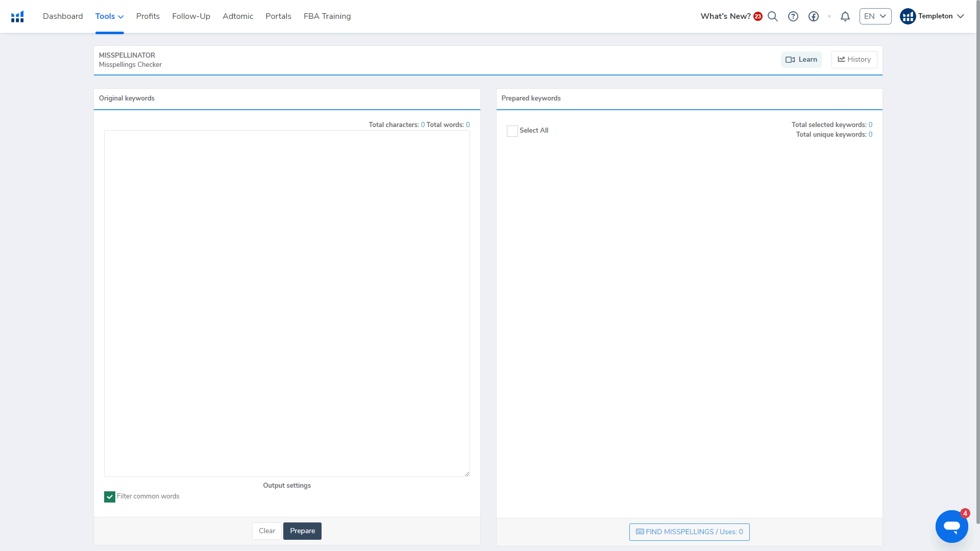Click the Prepare button
This screenshot has height=551, width=980.
(302, 531)
